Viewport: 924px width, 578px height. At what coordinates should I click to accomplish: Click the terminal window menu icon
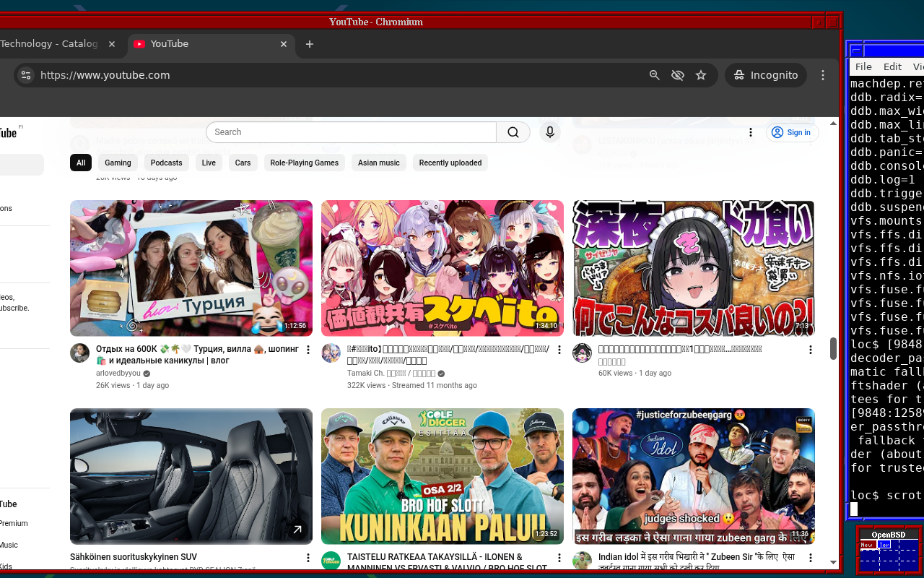[856, 51]
